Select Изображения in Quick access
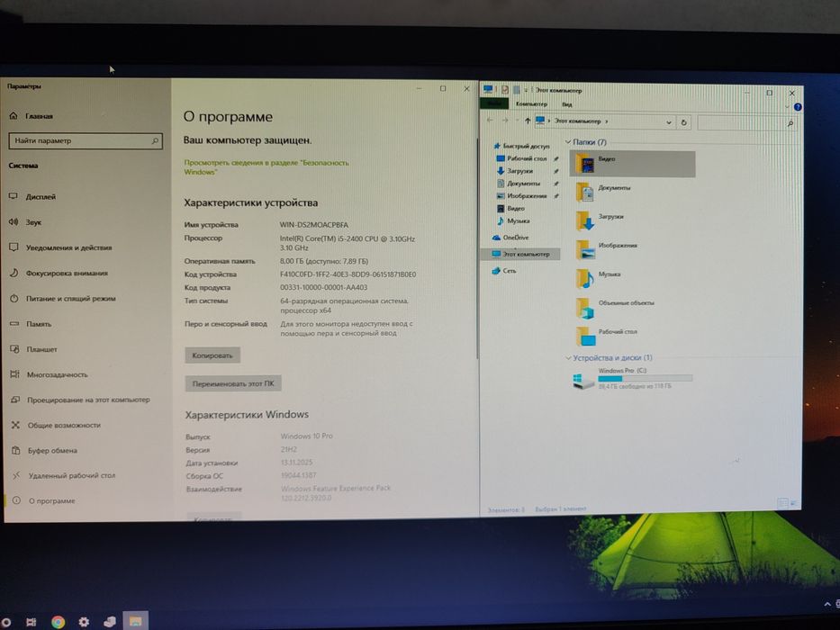The image size is (840, 630). pos(522,196)
